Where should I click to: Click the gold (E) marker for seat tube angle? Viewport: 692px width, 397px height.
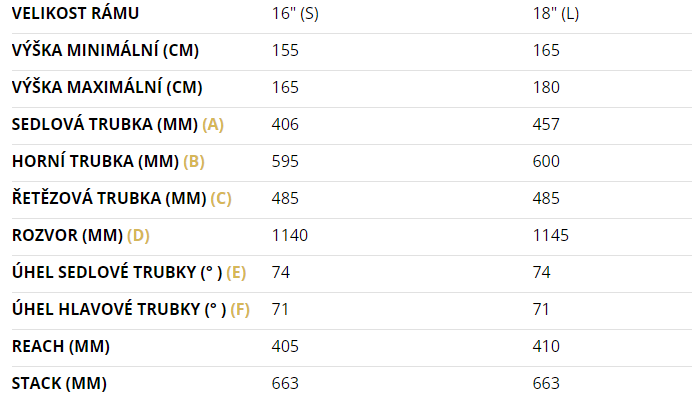point(236,273)
